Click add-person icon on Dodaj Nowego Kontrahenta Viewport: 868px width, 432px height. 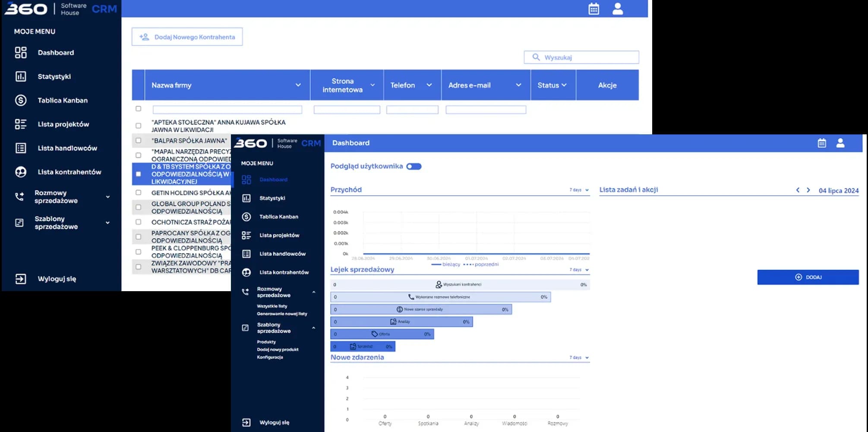[x=144, y=37]
